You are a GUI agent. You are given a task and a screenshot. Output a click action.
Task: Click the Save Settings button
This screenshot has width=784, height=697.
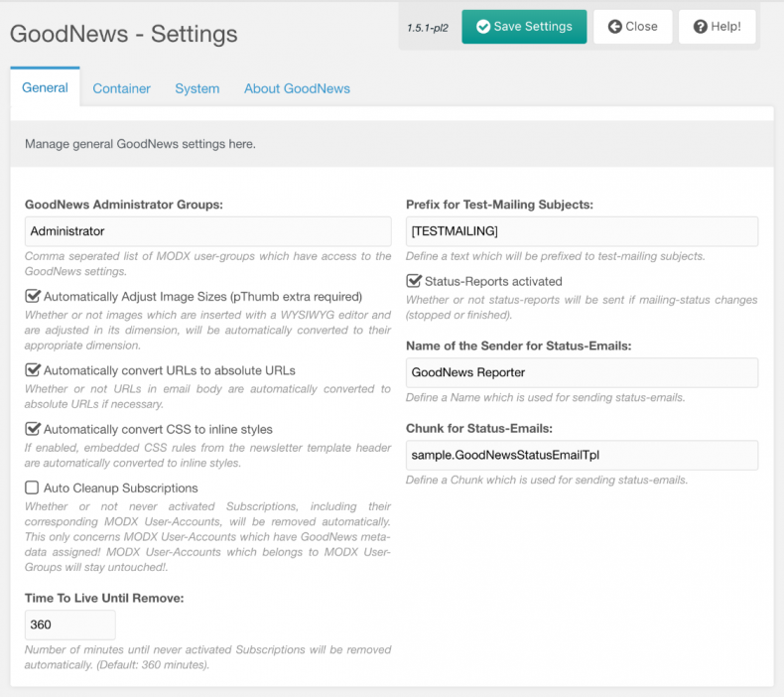524,27
